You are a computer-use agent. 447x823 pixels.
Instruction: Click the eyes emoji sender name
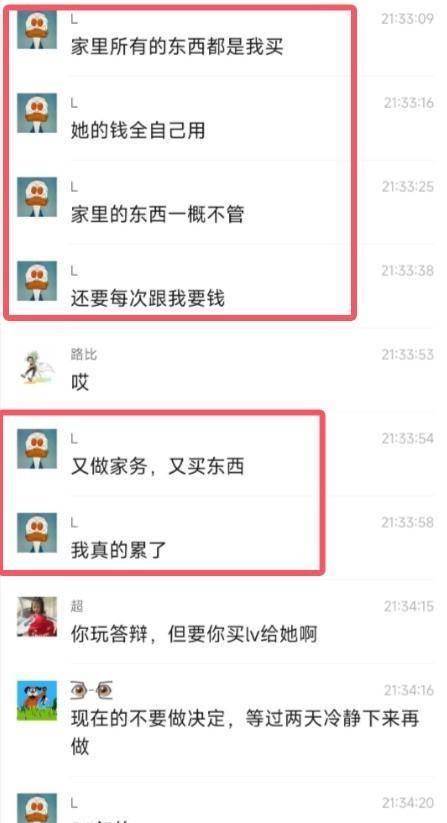pos(92,690)
